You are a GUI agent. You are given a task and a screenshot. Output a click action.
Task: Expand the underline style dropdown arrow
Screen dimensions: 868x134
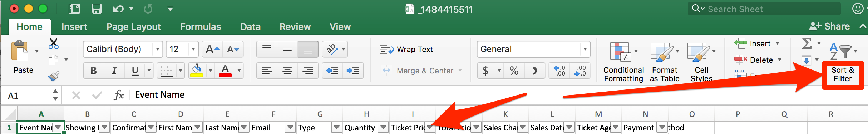[x=149, y=71]
